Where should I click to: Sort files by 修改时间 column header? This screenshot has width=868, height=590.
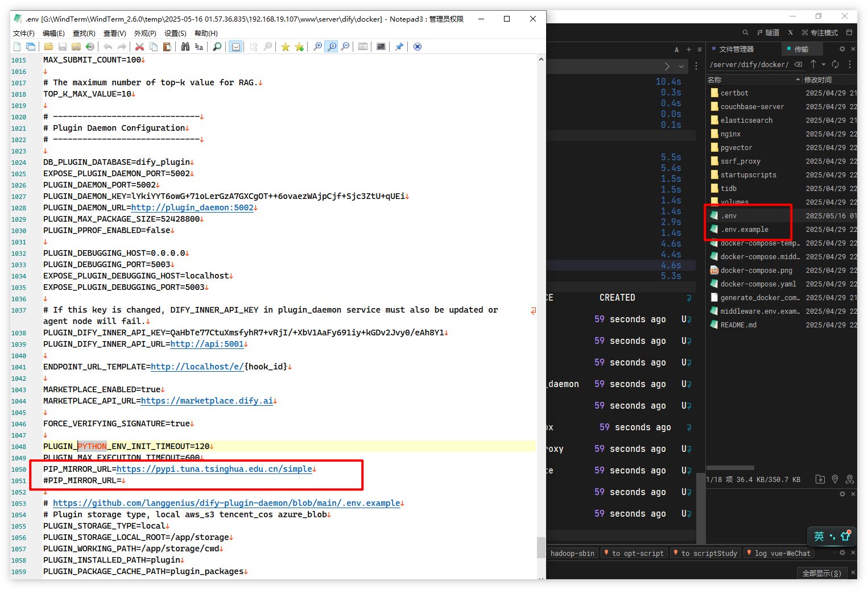pyautogui.click(x=830, y=80)
